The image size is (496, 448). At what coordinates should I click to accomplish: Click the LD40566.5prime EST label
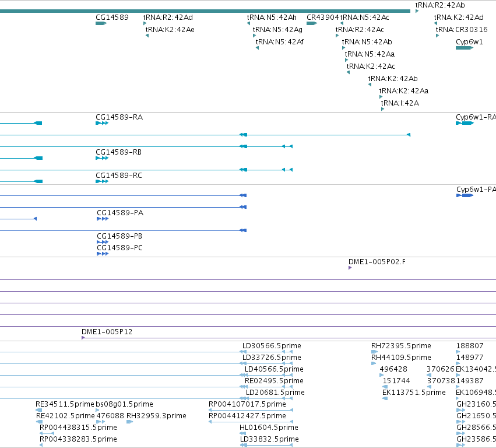click(x=274, y=369)
